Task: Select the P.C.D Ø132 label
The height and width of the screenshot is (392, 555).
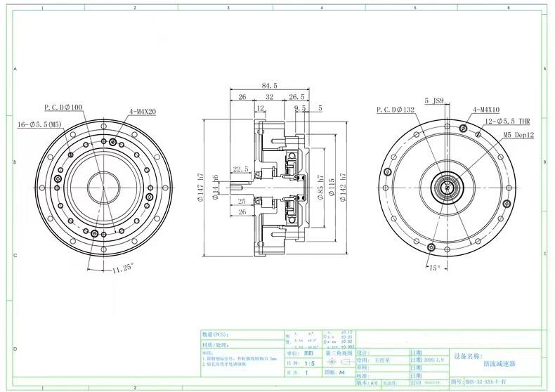Action: pos(396,110)
